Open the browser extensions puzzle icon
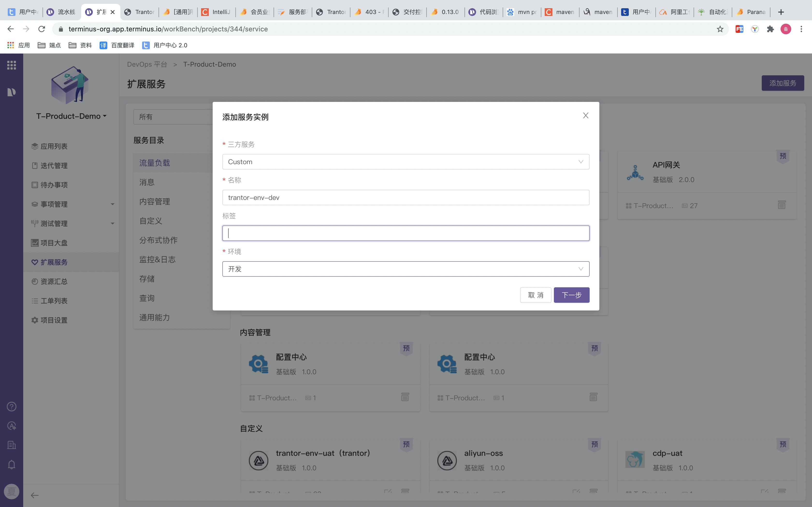This screenshot has width=812, height=507. pos(770,29)
